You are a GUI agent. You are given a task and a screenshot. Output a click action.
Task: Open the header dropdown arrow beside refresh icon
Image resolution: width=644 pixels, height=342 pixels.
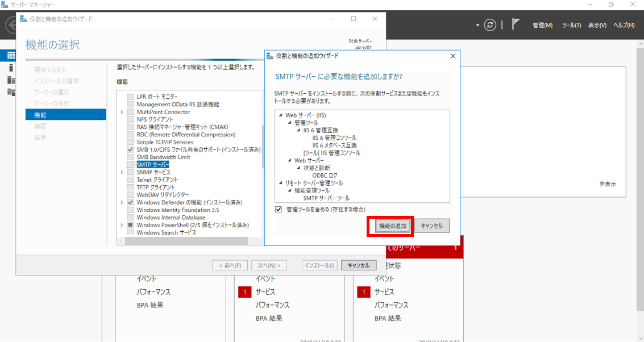477,26
